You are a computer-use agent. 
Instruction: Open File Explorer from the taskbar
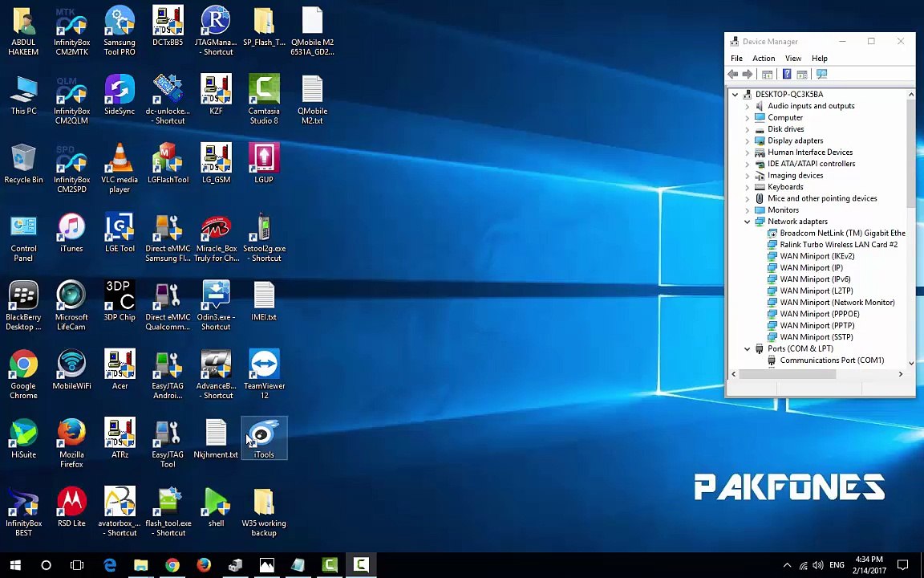[141, 565]
